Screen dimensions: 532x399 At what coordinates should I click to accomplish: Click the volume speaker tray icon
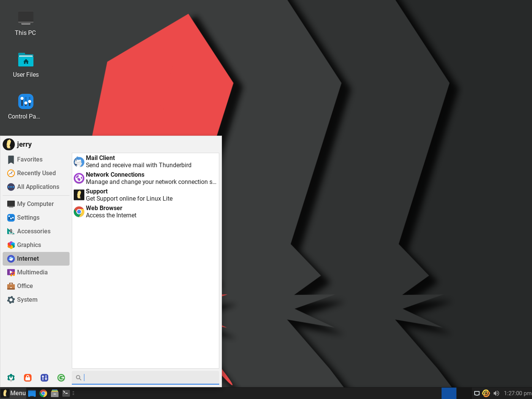click(x=496, y=393)
